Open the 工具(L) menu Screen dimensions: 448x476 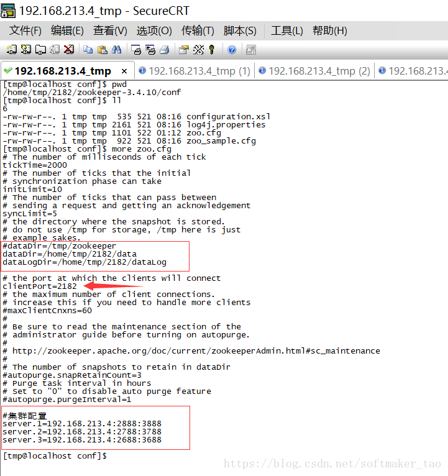[x=287, y=30]
